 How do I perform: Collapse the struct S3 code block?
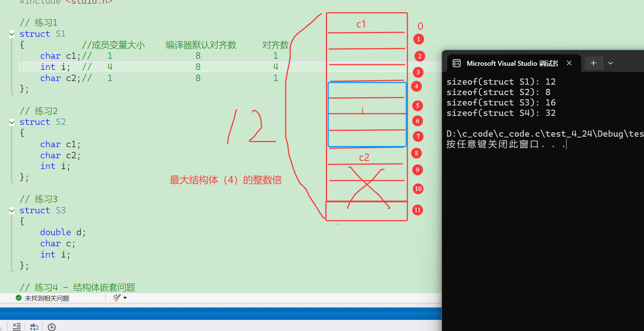pos(12,211)
